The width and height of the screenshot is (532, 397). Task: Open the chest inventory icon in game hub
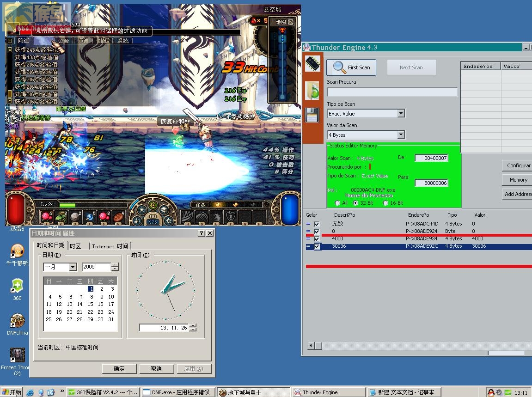[164, 210]
